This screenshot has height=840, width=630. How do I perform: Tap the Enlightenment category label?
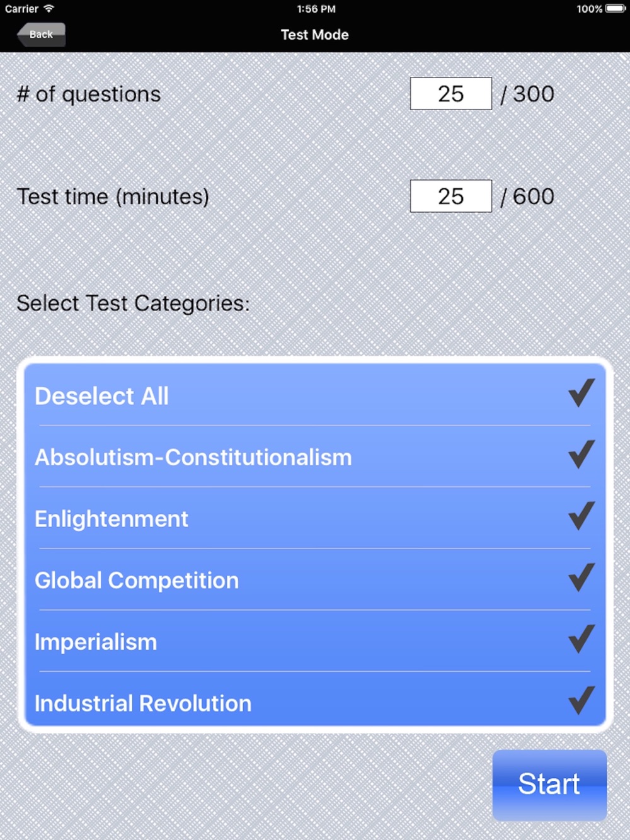[111, 519]
